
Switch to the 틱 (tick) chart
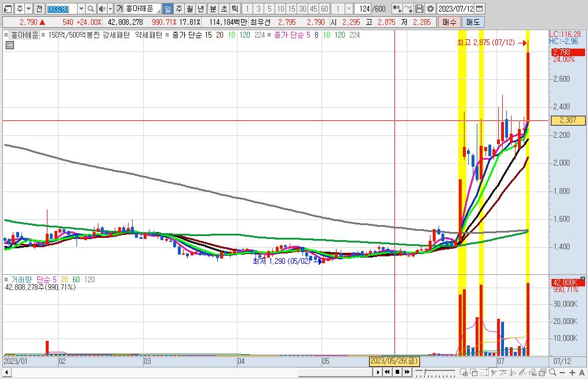pos(235,9)
